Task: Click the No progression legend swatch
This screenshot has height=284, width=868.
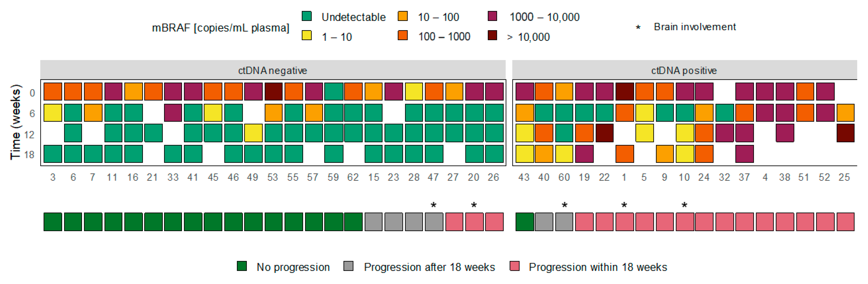Action: tap(242, 266)
